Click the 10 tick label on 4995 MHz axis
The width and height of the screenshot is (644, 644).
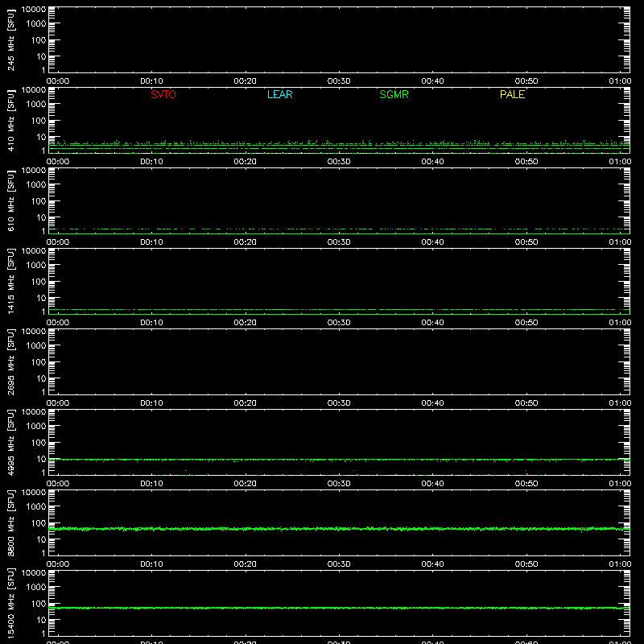(x=41, y=459)
